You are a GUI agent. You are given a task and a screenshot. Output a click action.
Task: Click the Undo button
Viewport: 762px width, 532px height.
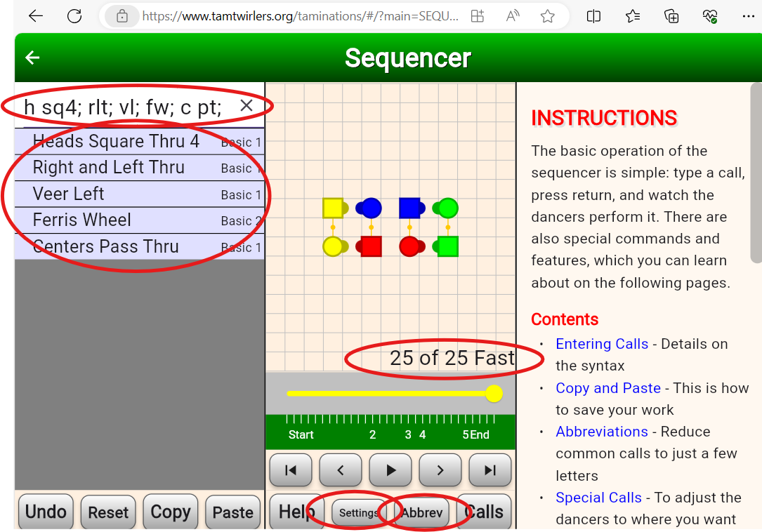pyautogui.click(x=46, y=512)
